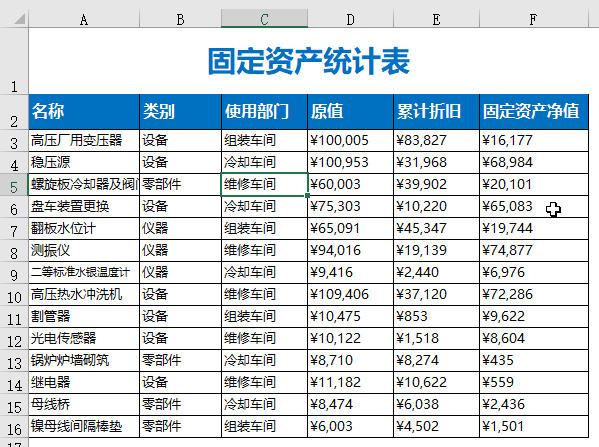Select cell 割管器
This screenshot has width=599, height=447.
pos(84,317)
